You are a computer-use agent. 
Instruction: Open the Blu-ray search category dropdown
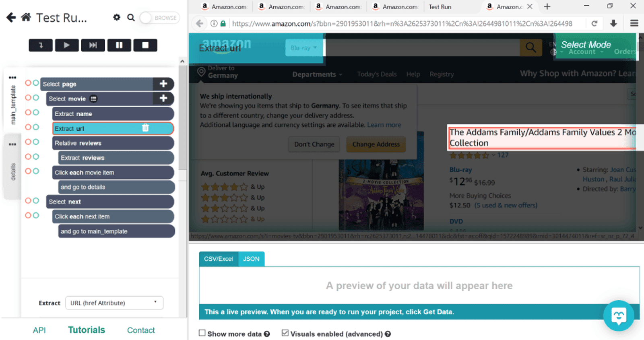[x=304, y=48]
